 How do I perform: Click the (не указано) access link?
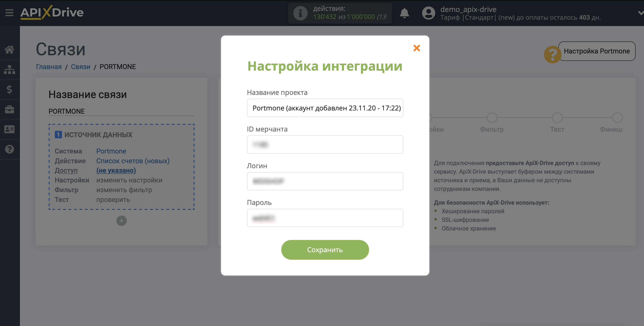(116, 170)
